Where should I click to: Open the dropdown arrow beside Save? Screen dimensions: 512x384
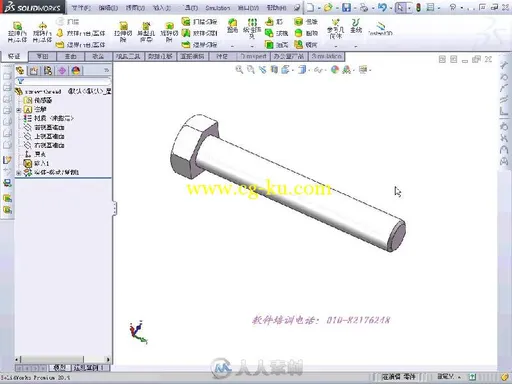pyautogui.click(x=355, y=8)
